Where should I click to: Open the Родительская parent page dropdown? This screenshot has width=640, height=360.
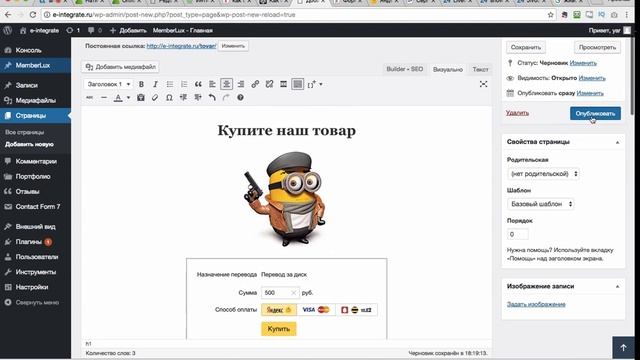[x=543, y=174]
